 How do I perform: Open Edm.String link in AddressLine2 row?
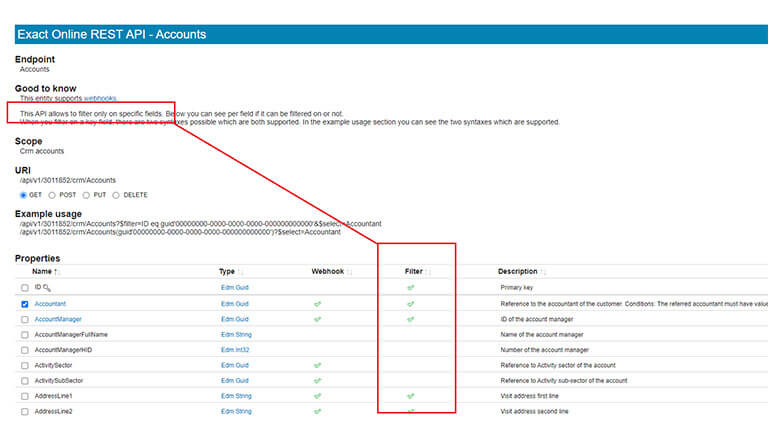coord(236,411)
